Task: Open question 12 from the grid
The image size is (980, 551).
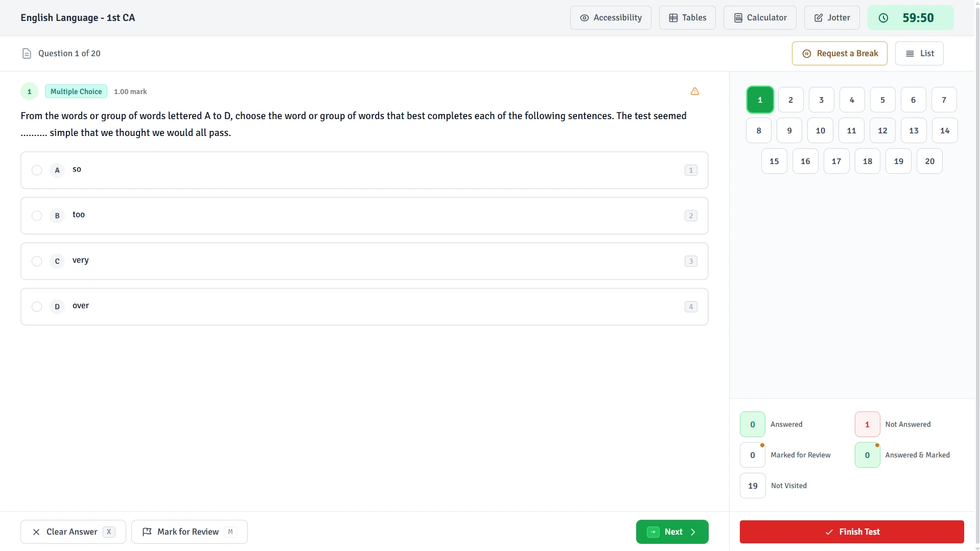Action: coord(882,131)
